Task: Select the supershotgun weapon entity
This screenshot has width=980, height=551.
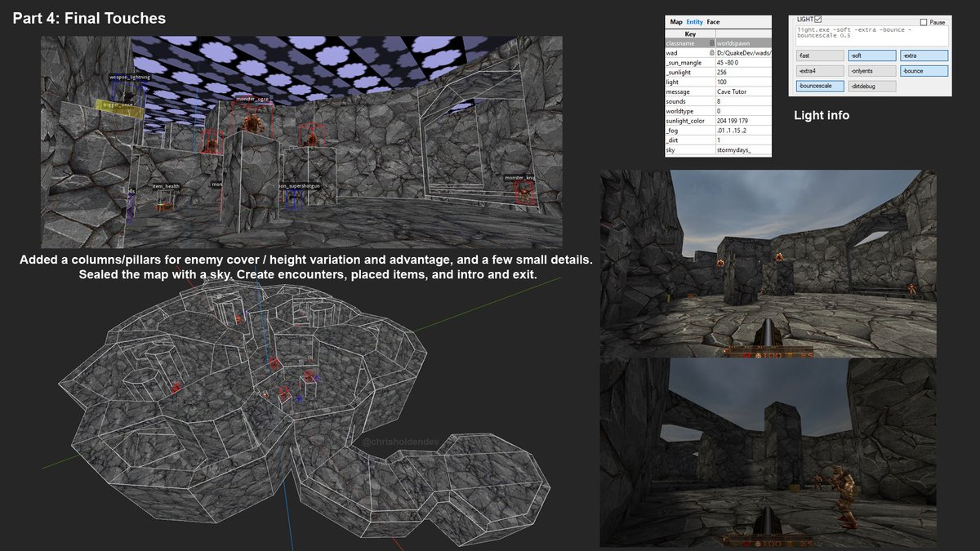Action: click(294, 198)
